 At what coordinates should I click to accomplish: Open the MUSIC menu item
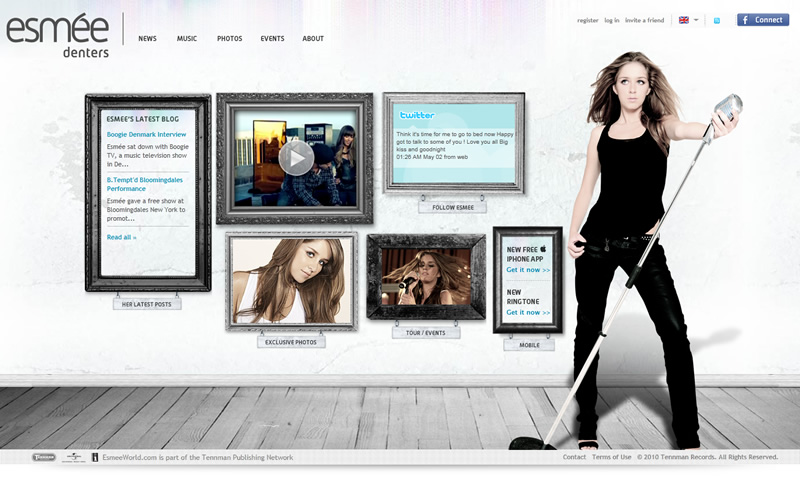point(187,38)
